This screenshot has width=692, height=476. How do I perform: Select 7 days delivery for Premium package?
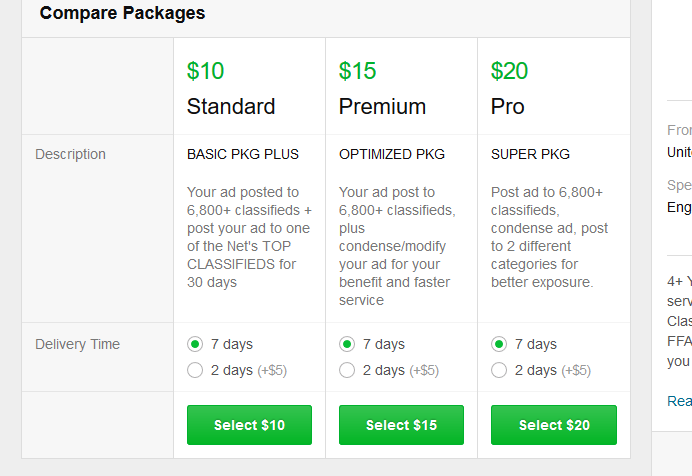(x=347, y=344)
